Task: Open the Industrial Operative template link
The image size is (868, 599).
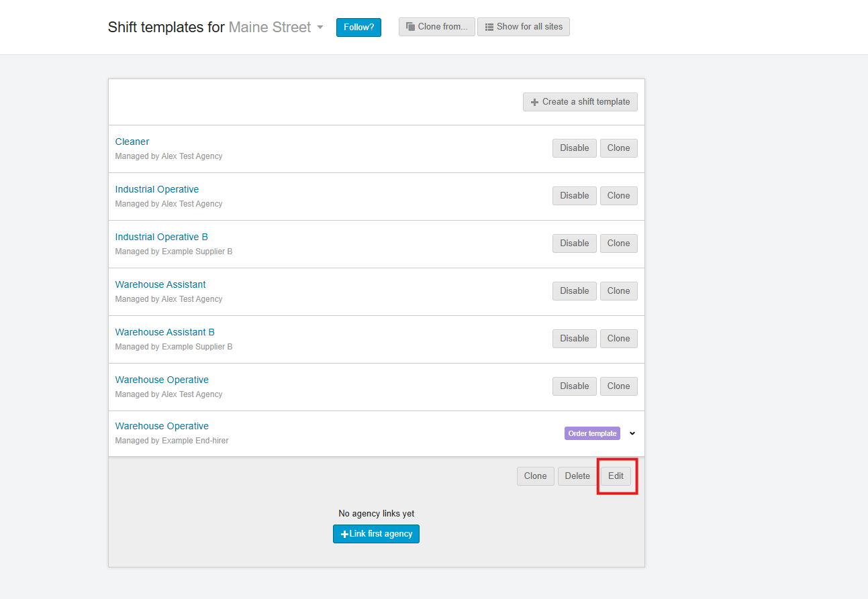Action: 157,189
